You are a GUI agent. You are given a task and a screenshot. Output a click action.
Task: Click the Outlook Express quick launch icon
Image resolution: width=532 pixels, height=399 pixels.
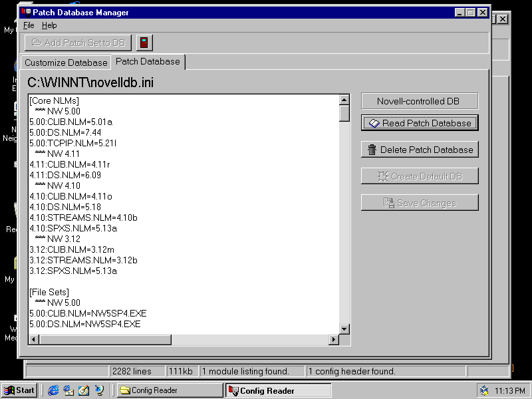[x=68, y=390]
